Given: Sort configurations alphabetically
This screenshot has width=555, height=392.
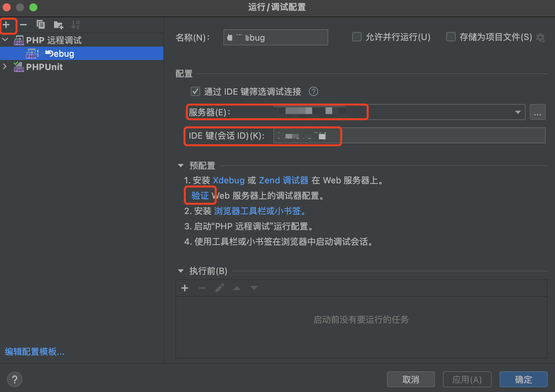Looking at the screenshot, I should tap(75, 25).
